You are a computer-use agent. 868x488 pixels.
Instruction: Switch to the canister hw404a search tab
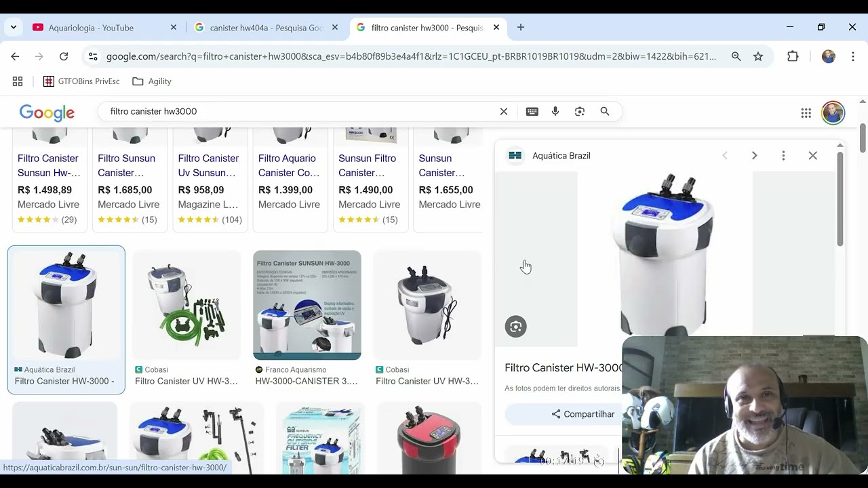pyautogui.click(x=267, y=28)
